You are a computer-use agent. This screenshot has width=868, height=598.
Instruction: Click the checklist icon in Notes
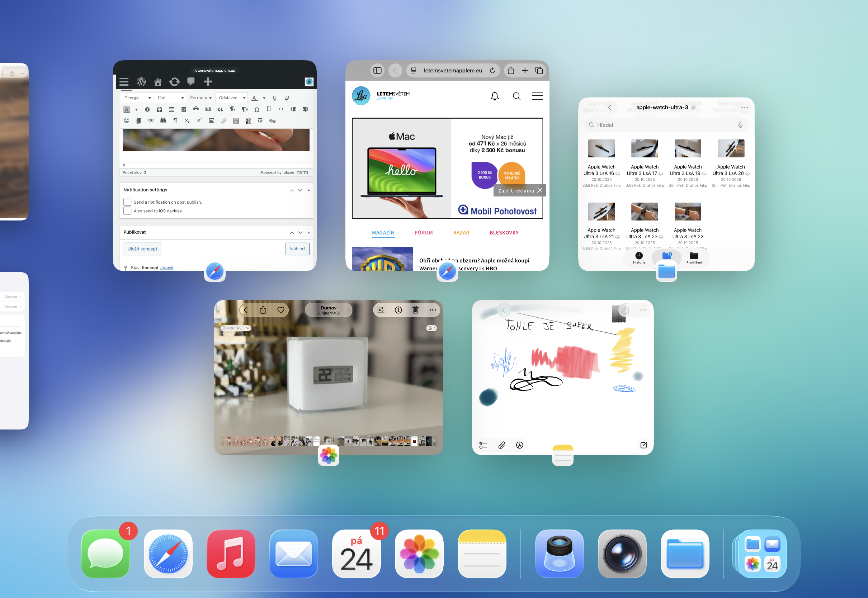click(x=483, y=445)
